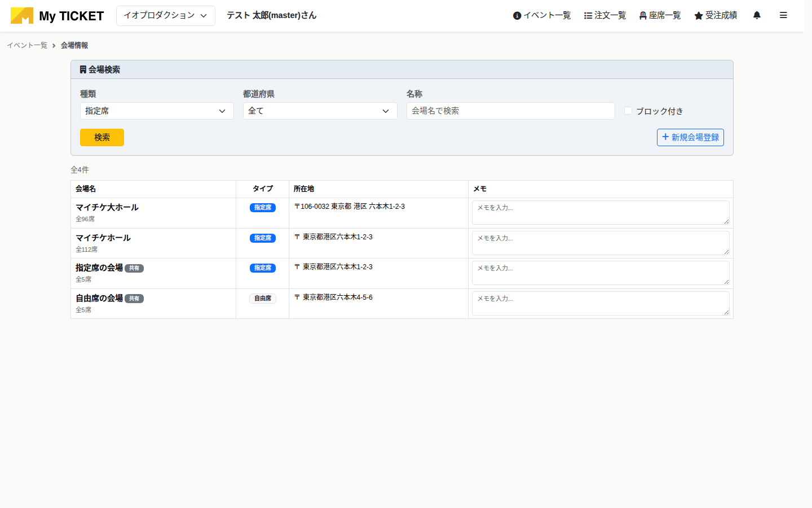Image resolution: width=812 pixels, height=508 pixels.
Task: Go to イベント一覧 in top navigation
Action: click(542, 15)
